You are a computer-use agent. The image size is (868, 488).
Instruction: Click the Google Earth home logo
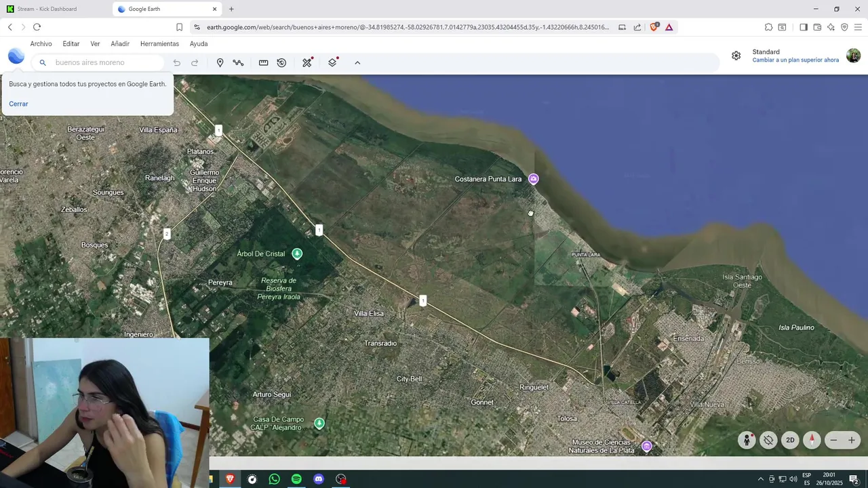tap(16, 56)
